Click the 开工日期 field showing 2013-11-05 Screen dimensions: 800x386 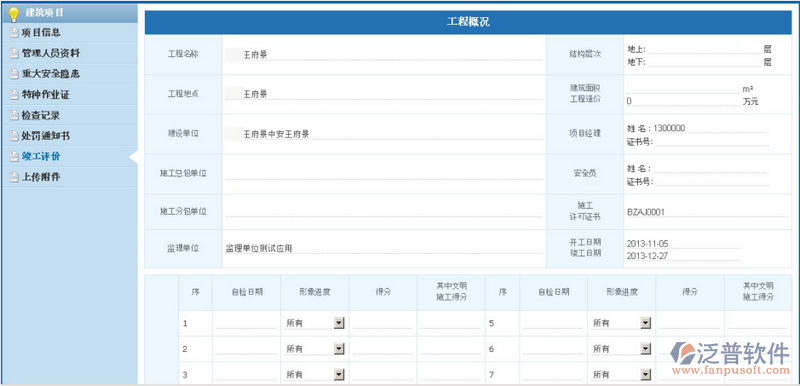tap(683, 244)
